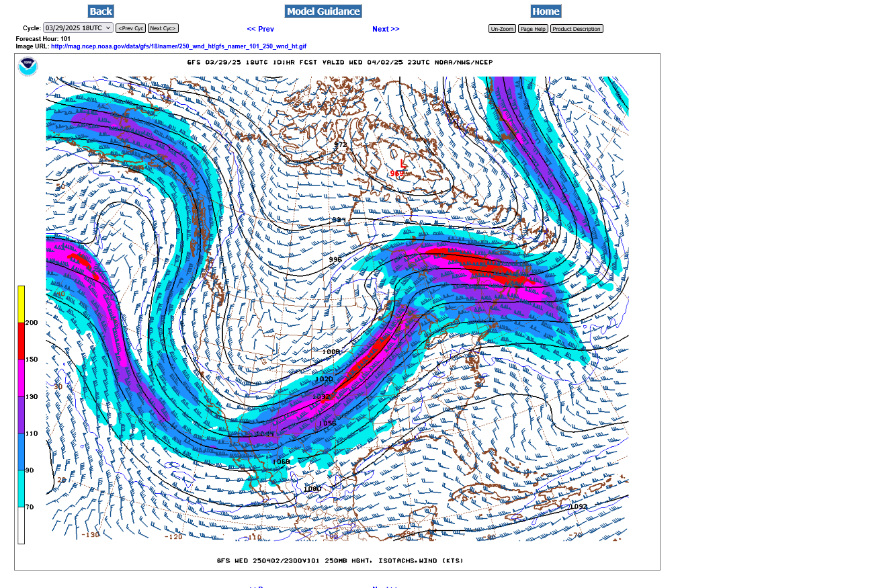The height and width of the screenshot is (588, 891).
Task: Click the Next >> forecast hour link
Action: pyautogui.click(x=386, y=29)
